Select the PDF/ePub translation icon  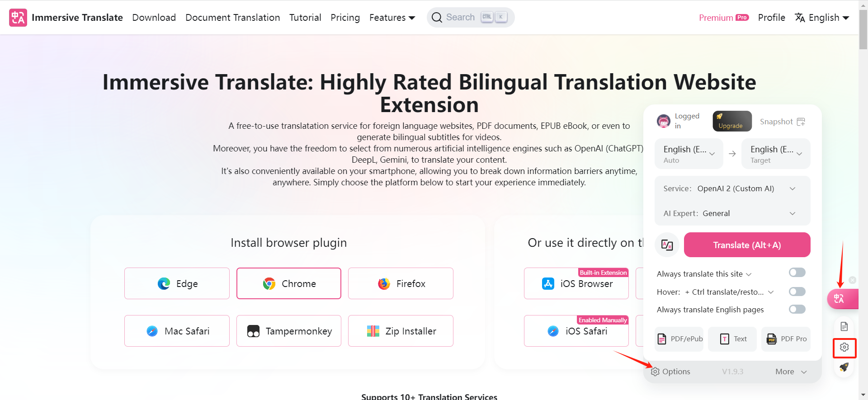[679, 339]
